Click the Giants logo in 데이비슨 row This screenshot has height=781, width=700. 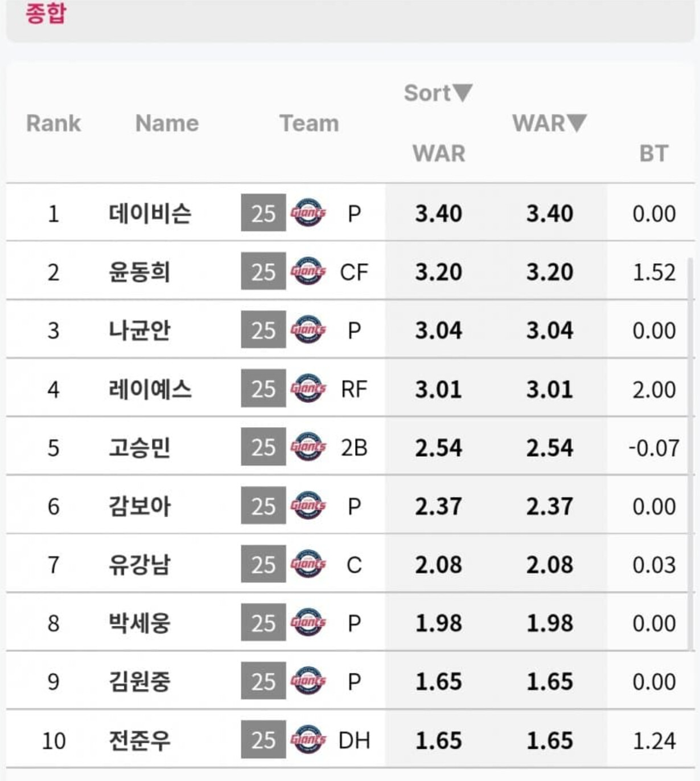pyautogui.click(x=308, y=213)
